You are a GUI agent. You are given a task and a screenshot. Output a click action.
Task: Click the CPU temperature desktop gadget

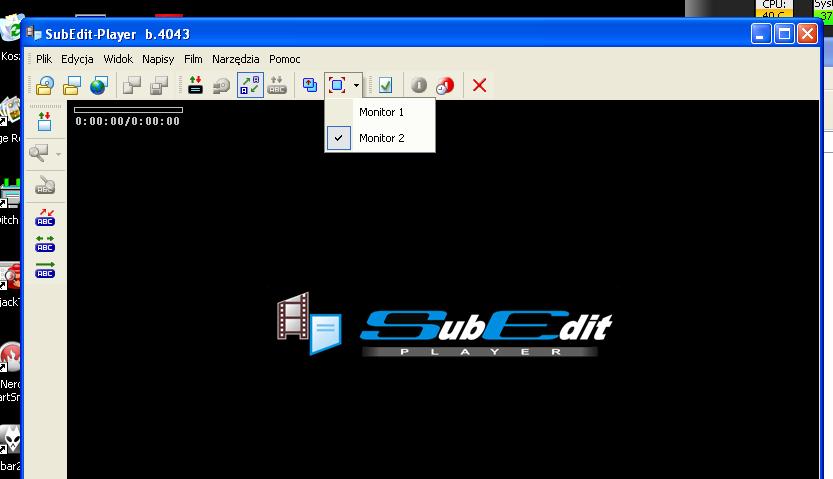click(774, 9)
